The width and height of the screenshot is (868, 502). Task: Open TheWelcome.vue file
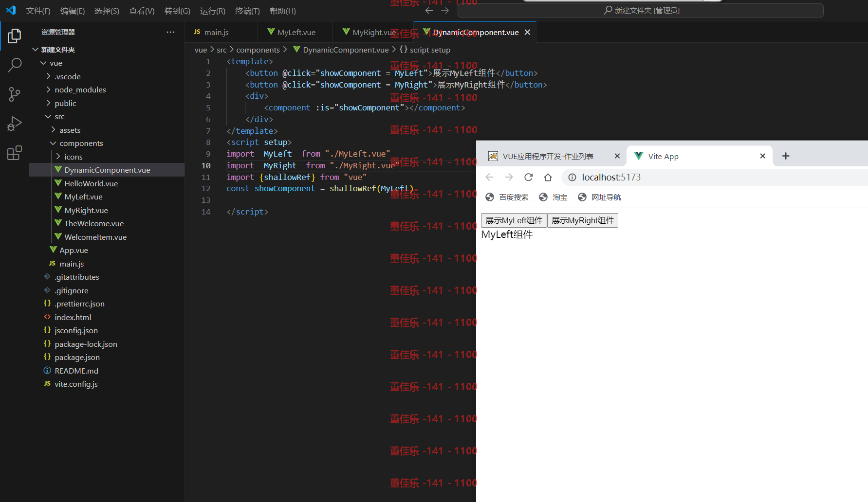click(x=107, y=224)
